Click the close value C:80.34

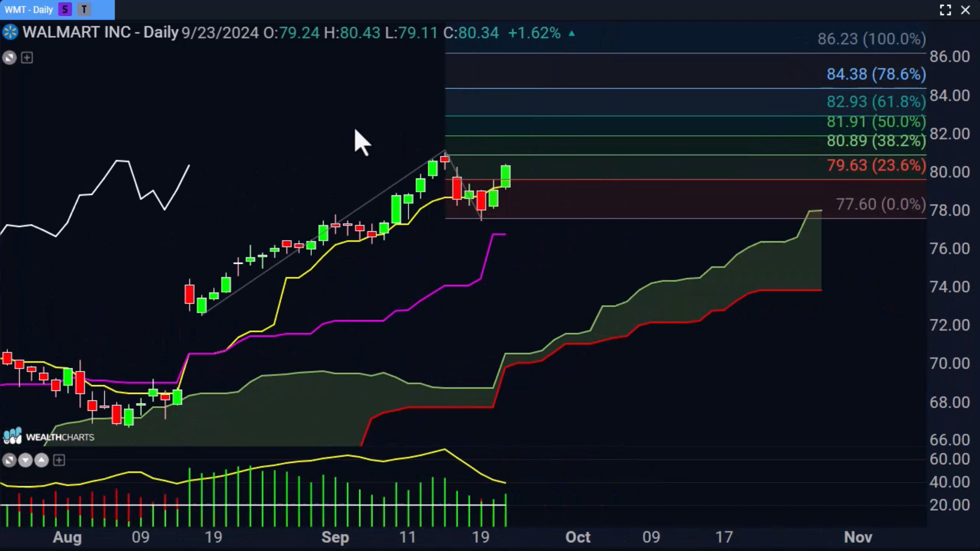point(471,33)
